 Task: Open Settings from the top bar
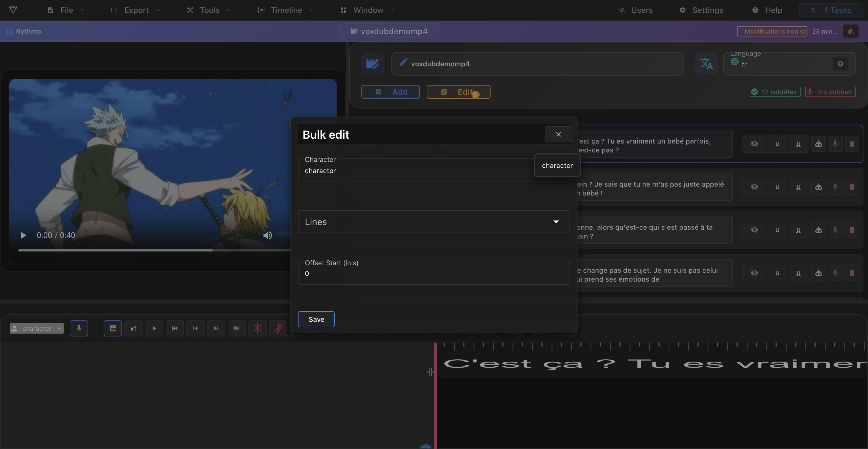point(701,10)
